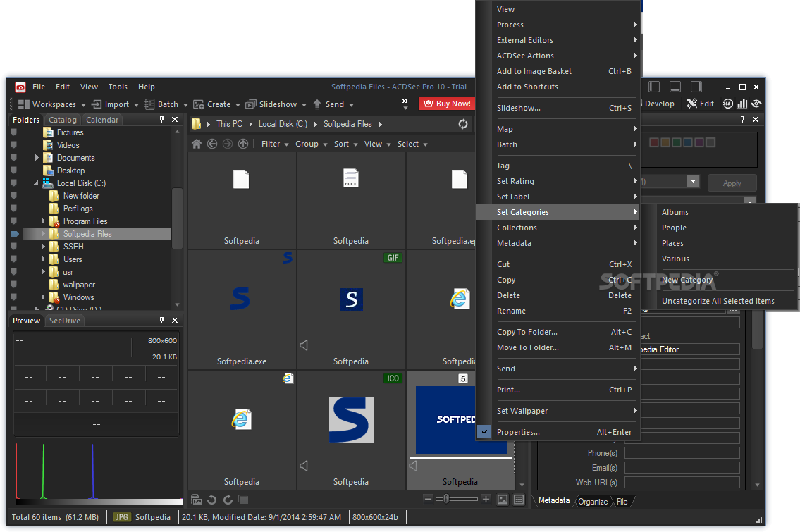Viewport: 800px width, 532px height.
Task: Pin the Preview pane
Action: click(161, 321)
